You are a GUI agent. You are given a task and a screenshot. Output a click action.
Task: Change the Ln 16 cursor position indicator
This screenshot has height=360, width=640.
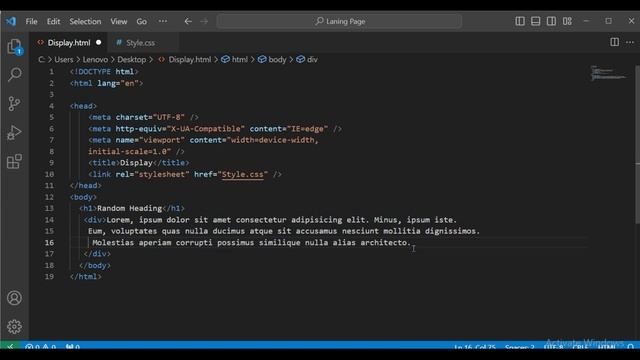[475, 347]
